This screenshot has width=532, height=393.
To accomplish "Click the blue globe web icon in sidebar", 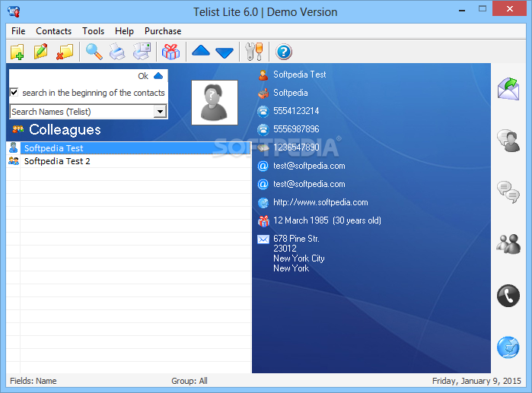I will (508, 347).
